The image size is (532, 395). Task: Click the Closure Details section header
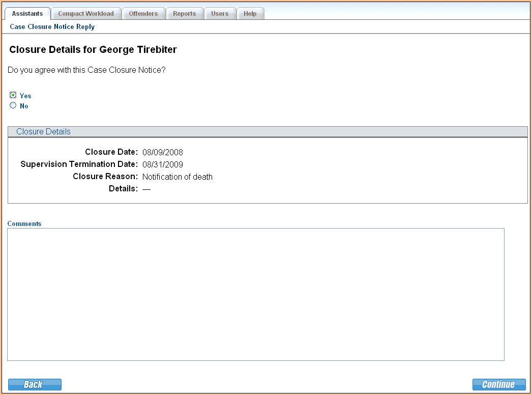coord(268,132)
